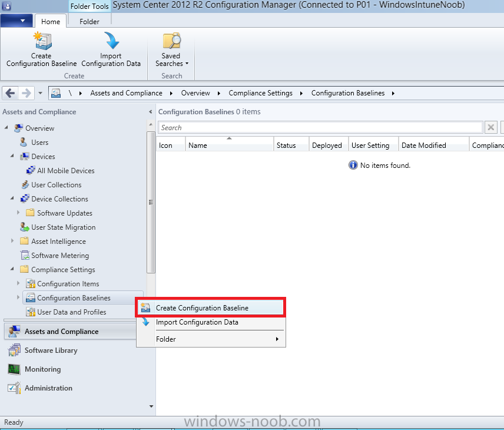Collapse the navigation pane chevron
Image resolution: width=504 pixels, height=430 pixels.
pos(150,112)
